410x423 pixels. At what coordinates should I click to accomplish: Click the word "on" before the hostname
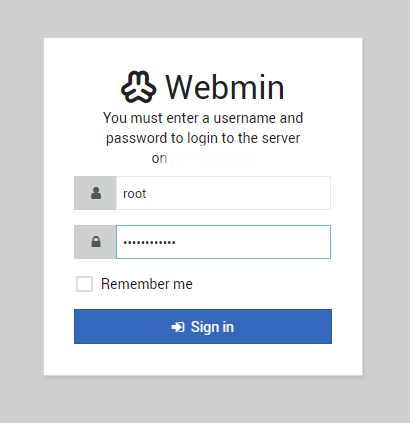click(159, 159)
